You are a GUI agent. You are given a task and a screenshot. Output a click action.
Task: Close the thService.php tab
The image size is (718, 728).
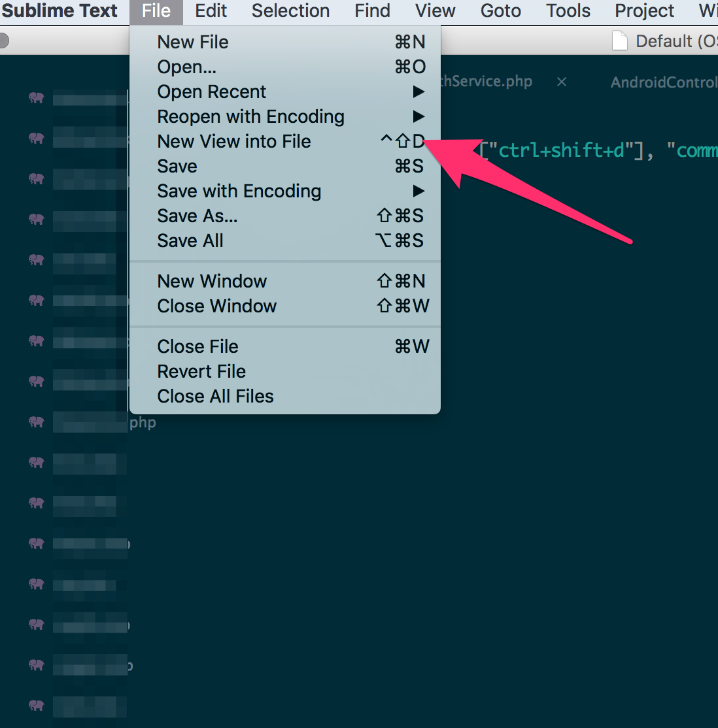click(x=562, y=82)
